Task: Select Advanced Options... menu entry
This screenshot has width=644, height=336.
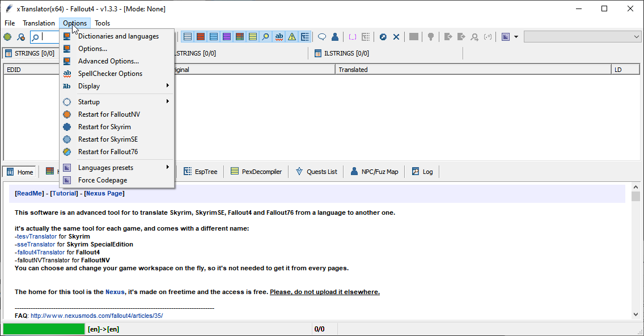Action: [x=117, y=61]
